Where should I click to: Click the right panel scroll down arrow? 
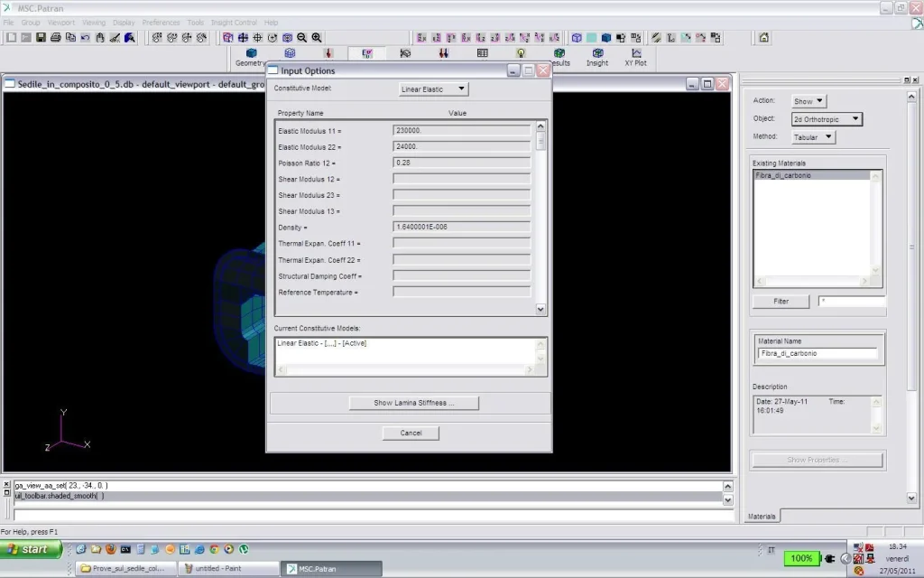pyautogui.click(x=911, y=499)
